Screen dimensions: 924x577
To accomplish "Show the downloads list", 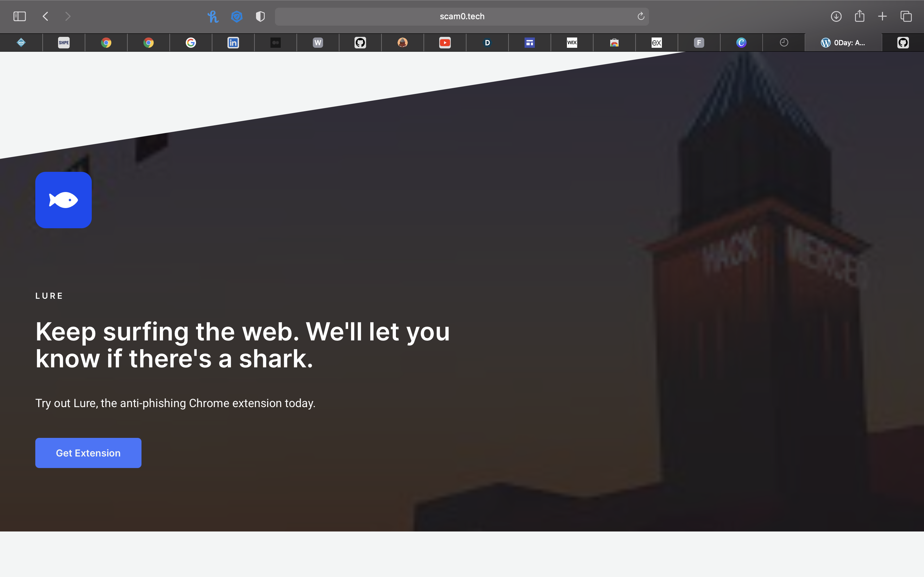I will (836, 16).
